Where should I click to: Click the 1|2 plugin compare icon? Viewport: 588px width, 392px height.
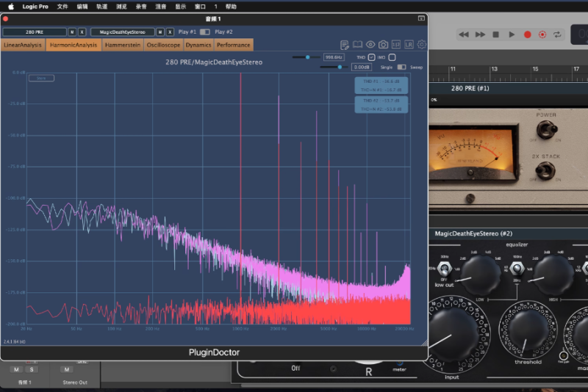tap(396, 45)
